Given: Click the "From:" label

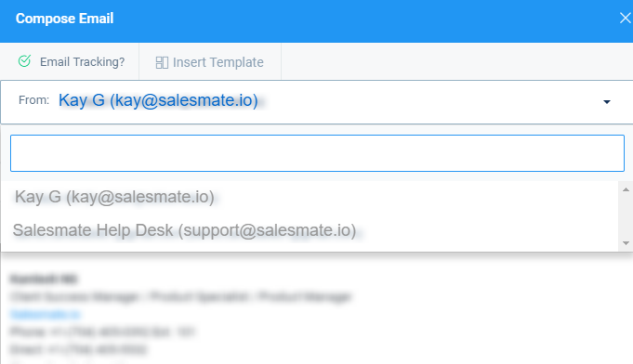Looking at the screenshot, I should coord(33,100).
